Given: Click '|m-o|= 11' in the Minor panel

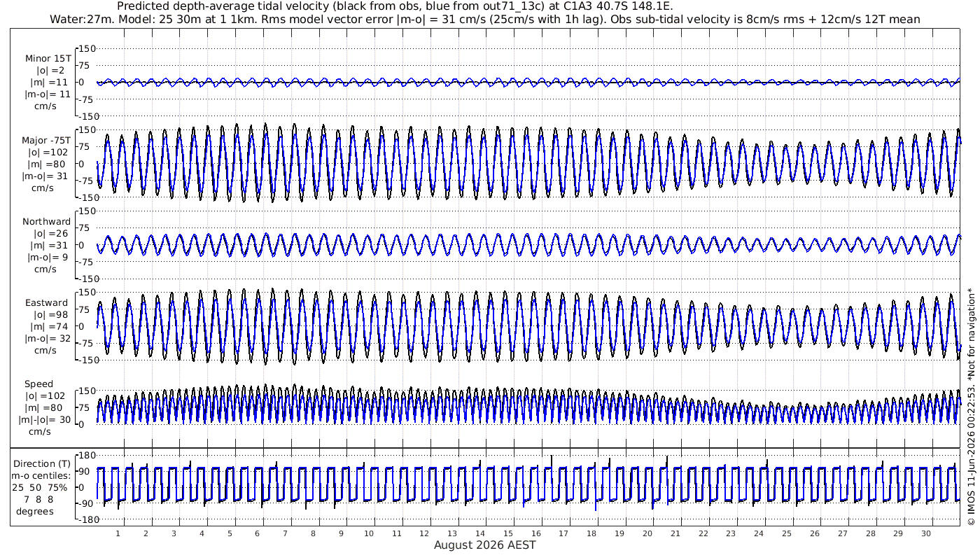Looking at the screenshot, I should (x=47, y=94).
